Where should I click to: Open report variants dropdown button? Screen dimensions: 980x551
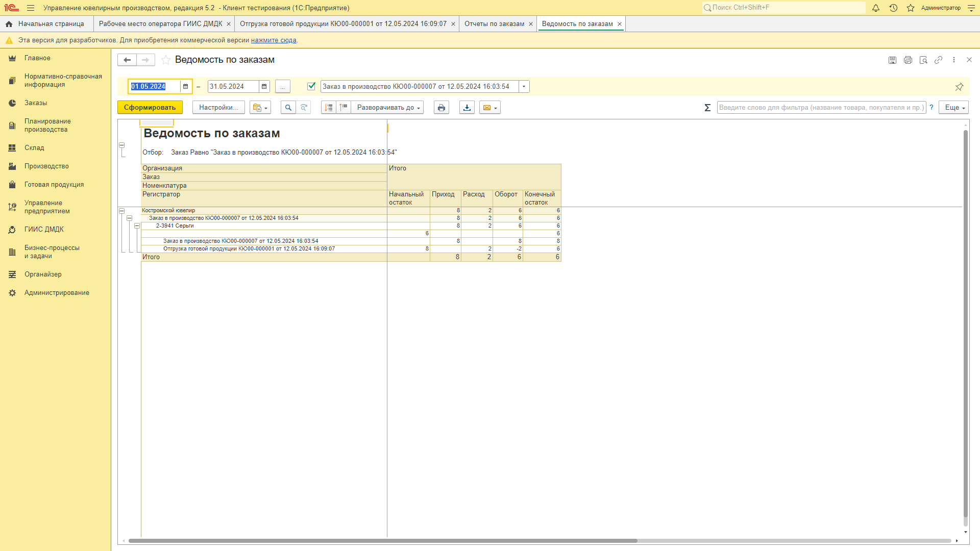pyautogui.click(x=260, y=108)
